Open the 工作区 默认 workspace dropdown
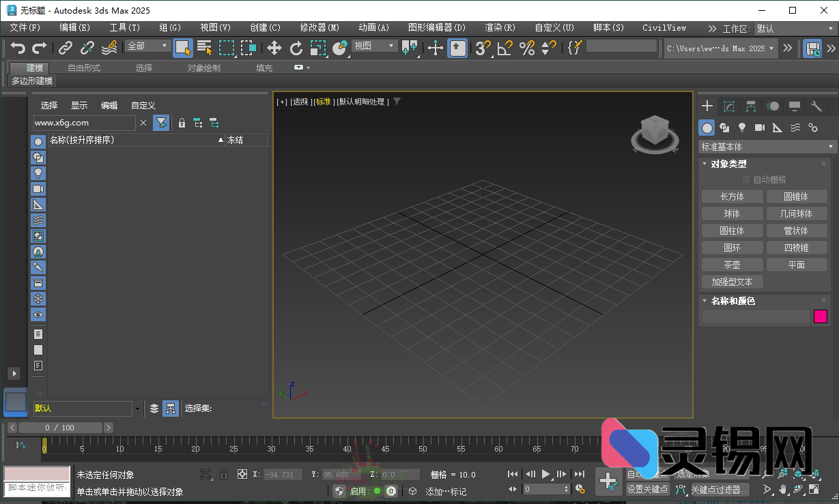 tap(795, 29)
